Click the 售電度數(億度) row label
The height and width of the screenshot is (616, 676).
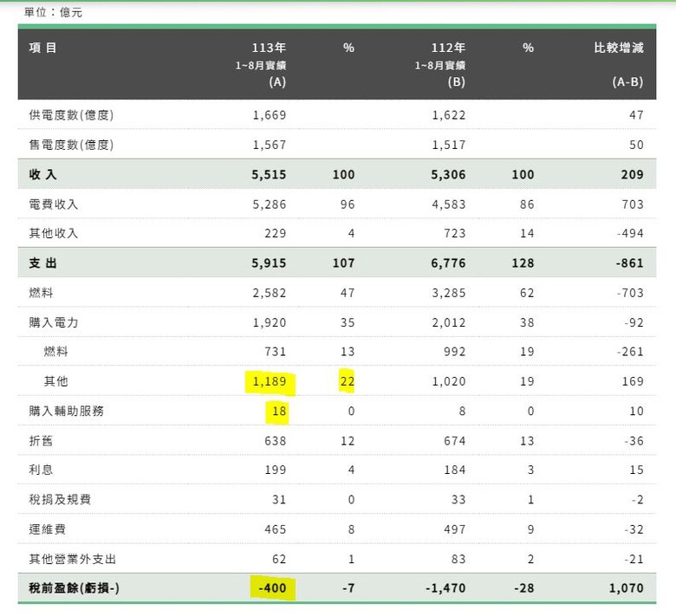point(71,145)
